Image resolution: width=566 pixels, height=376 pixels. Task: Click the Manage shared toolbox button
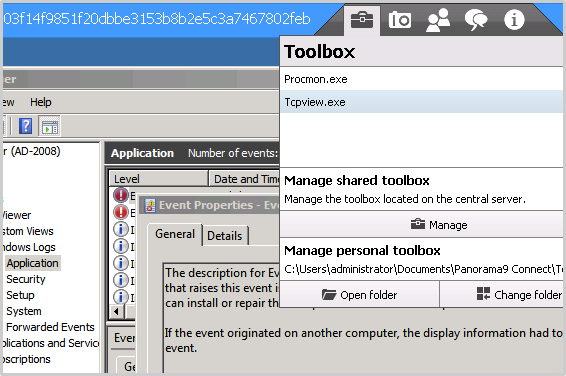pyautogui.click(x=421, y=225)
